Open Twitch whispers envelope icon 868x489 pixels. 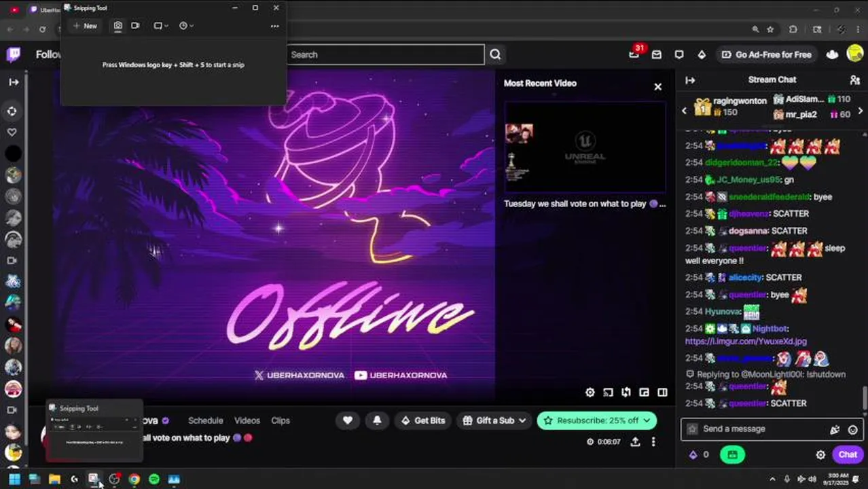657,54
